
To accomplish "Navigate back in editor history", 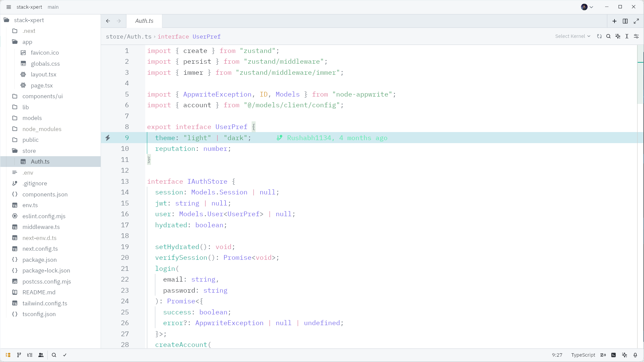I will pyautogui.click(x=108, y=21).
